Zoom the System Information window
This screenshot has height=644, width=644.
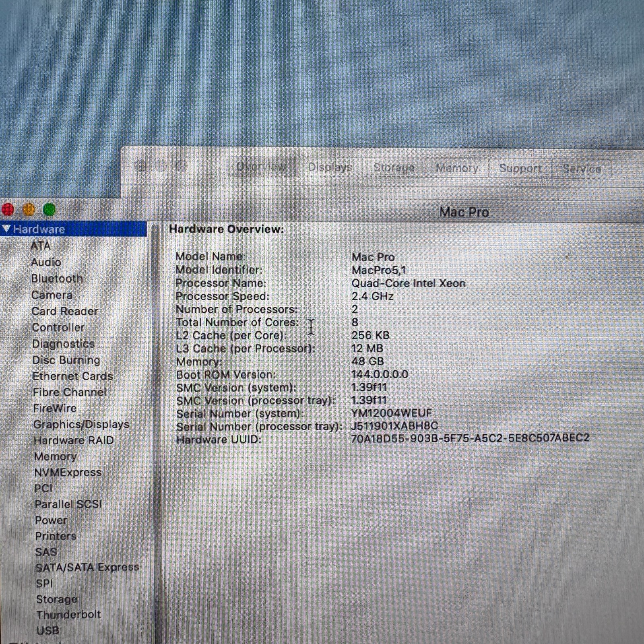pyautogui.click(x=50, y=209)
